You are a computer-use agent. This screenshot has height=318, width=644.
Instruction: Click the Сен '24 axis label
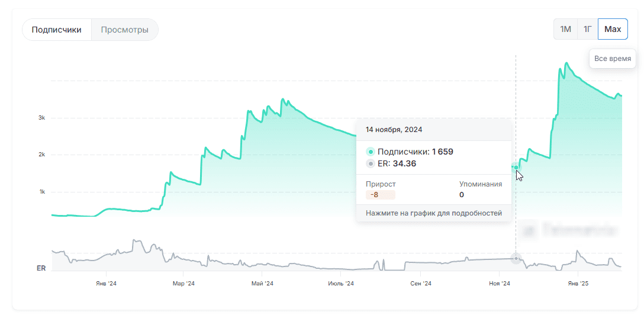point(420,284)
